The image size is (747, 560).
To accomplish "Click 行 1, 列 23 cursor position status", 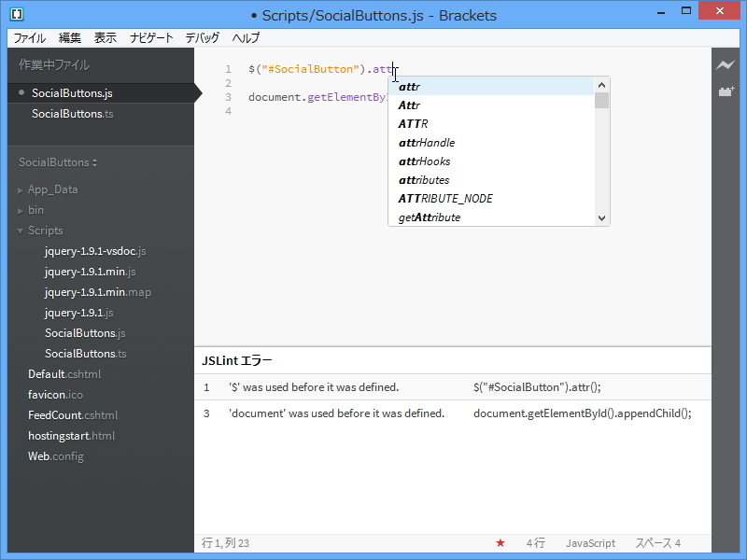I will [225, 543].
